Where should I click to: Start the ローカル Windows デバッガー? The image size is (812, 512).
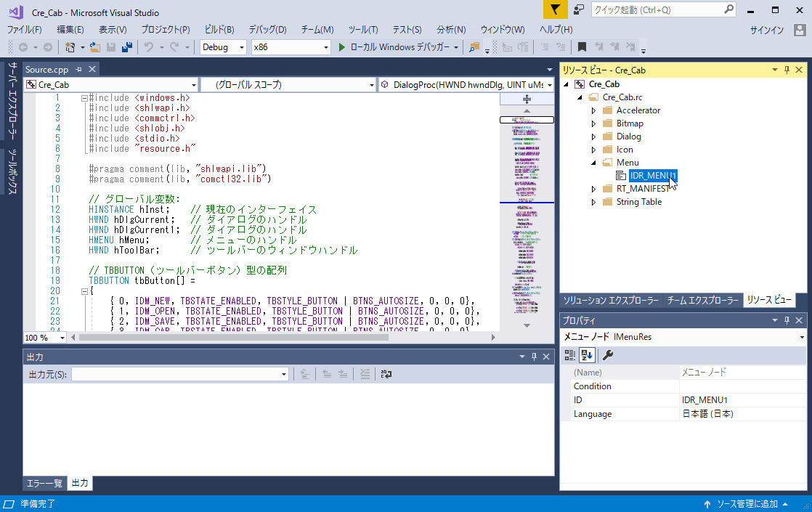pos(393,47)
